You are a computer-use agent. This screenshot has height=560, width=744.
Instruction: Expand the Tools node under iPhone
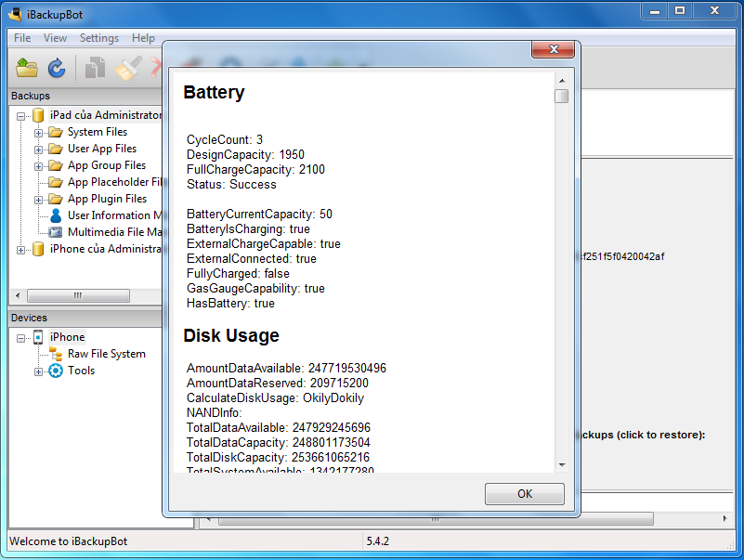tap(39, 371)
